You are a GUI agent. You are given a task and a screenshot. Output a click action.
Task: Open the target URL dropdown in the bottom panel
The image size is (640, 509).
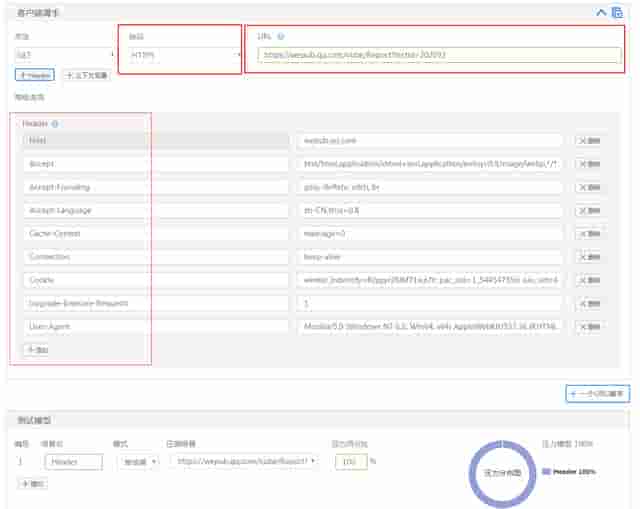(244, 461)
